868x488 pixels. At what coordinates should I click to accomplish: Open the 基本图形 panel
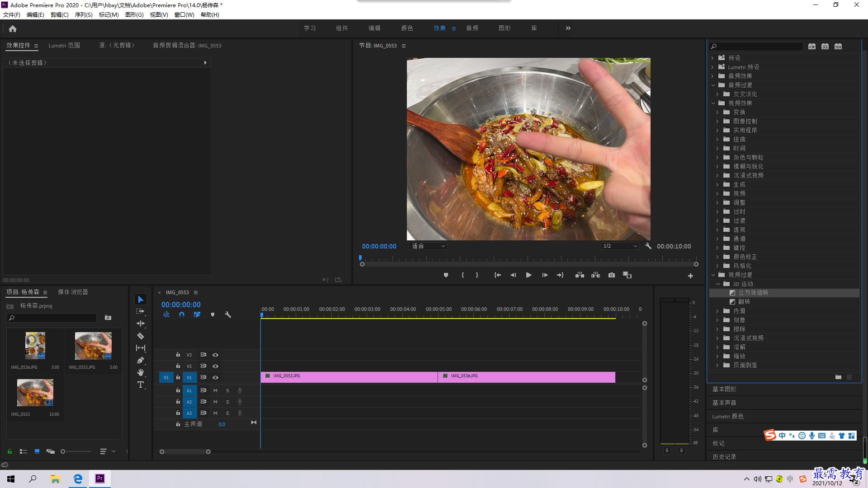pos(724,389)
